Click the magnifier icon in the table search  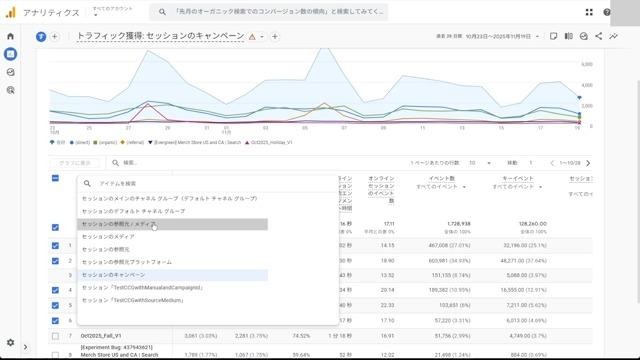116,163
